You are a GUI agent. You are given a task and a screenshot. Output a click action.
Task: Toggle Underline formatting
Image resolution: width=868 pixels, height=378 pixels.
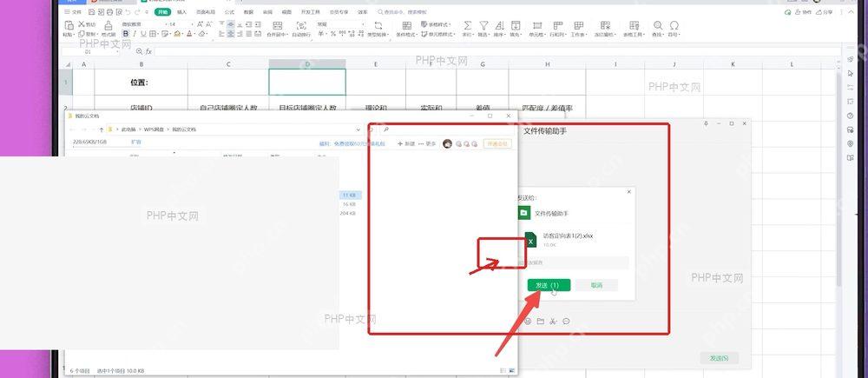(x=143, y=35)
